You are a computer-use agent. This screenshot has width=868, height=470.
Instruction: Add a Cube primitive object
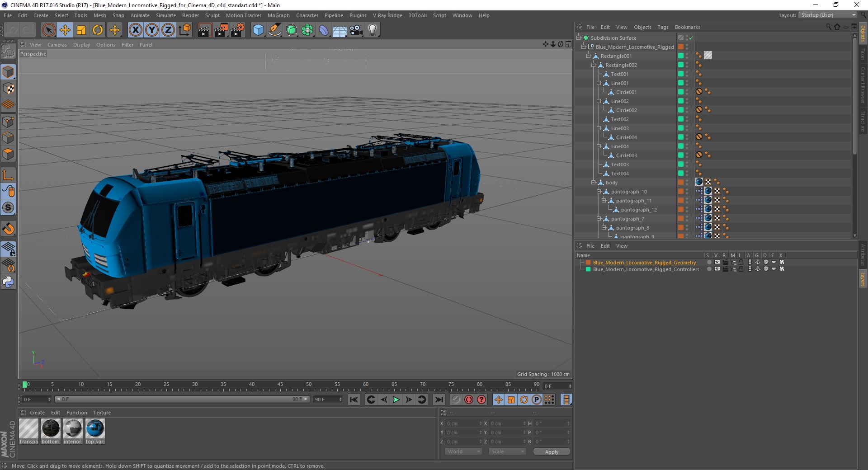pos(258,30)
